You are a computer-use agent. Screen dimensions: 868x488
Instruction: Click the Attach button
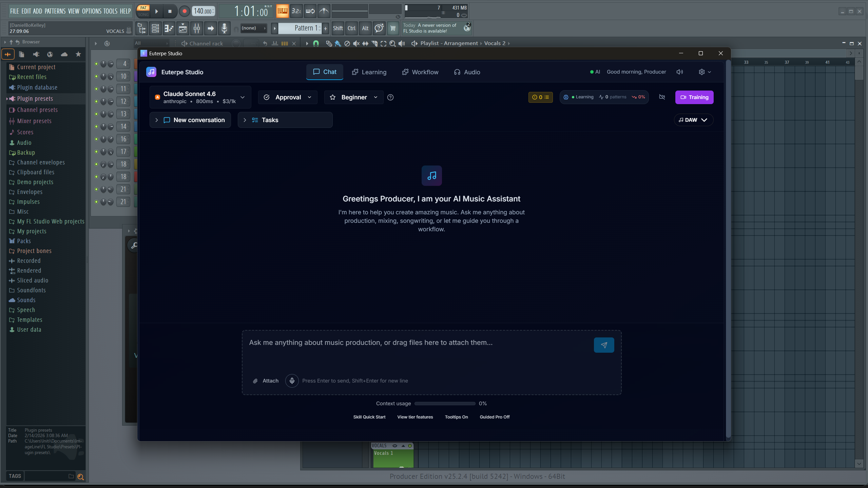pos(266,381)
